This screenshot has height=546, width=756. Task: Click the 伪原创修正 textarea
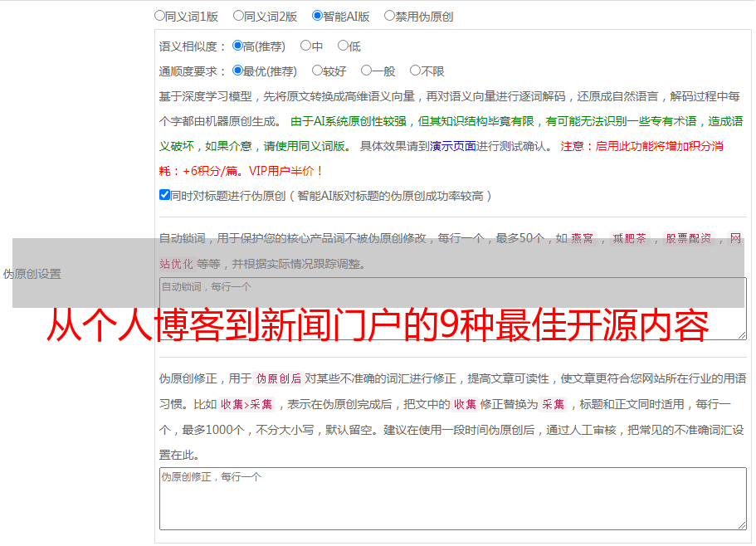[x=453, y=499]
